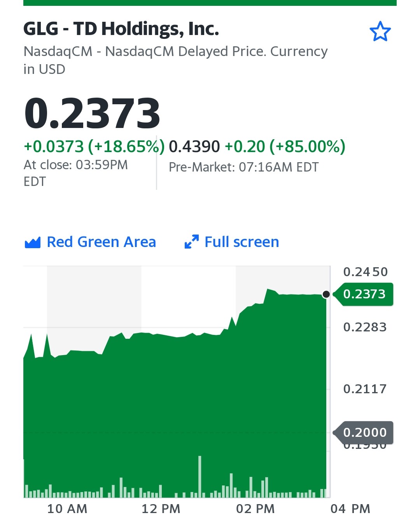
Task: Click the current price 0.2373 headline
Action: (92, 113)
